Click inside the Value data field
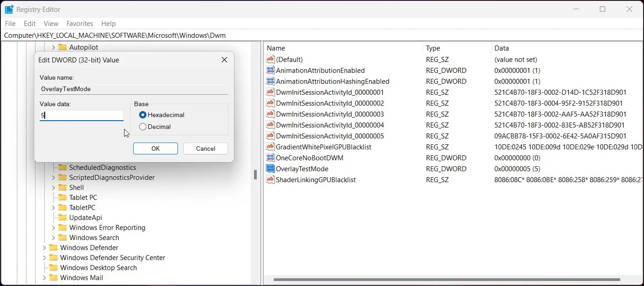This screenshot has width=644, height=286. 81,115
